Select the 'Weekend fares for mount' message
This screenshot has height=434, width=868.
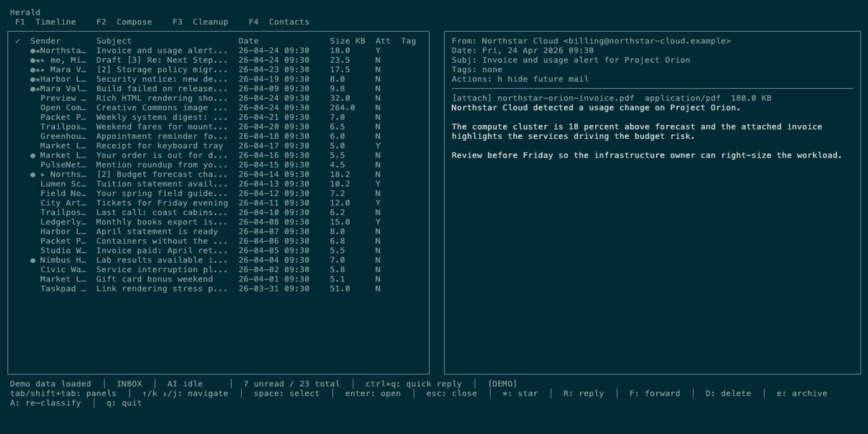coord(218,126)
